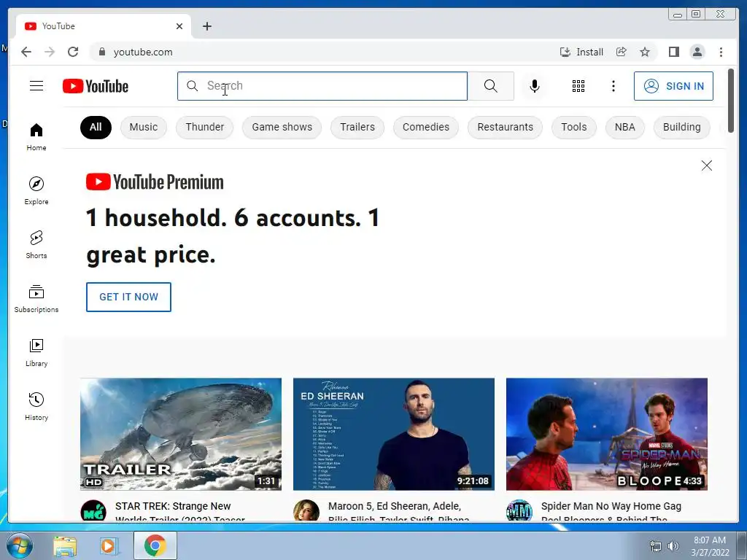Open Explore in the sidebar
747x560 pixels.
(36, 190)
